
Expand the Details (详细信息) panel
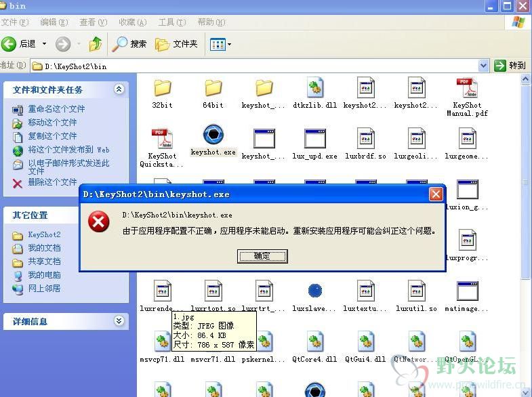pos(119,320)
